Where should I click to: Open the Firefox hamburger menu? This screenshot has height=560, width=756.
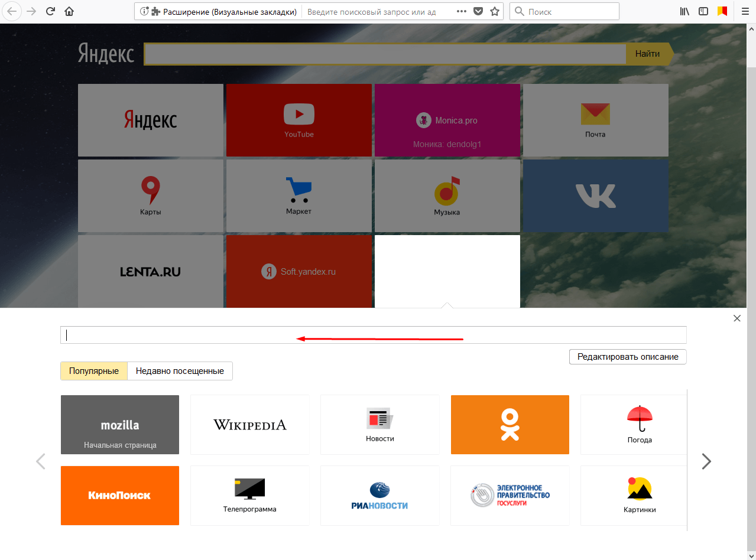point(744,11)
